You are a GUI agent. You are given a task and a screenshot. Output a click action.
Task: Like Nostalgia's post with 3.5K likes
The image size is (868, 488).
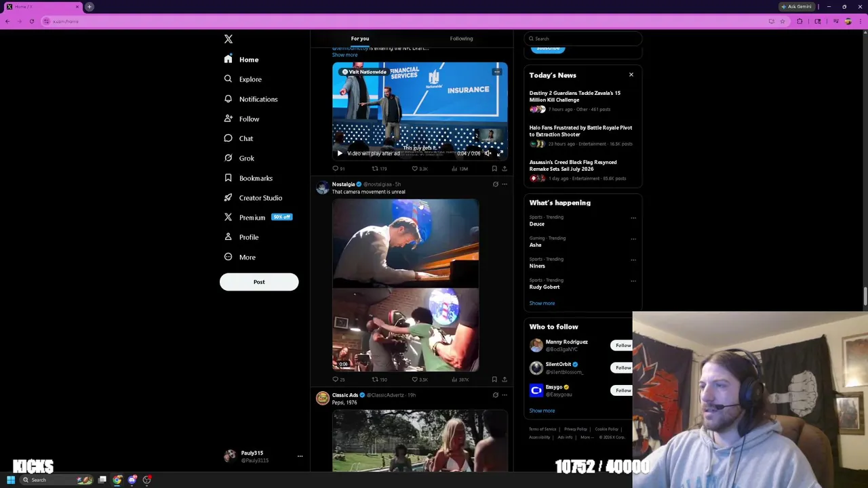point(420,380)
